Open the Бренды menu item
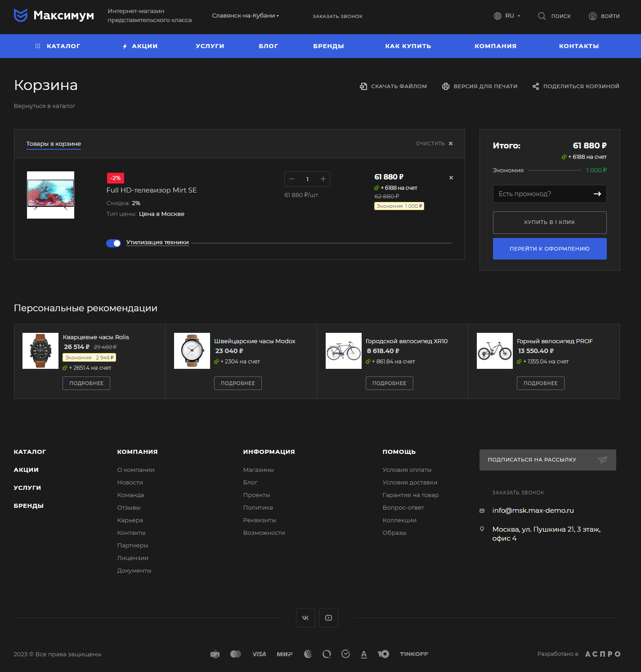Screen dimensions: 641x672 point(329,46)
